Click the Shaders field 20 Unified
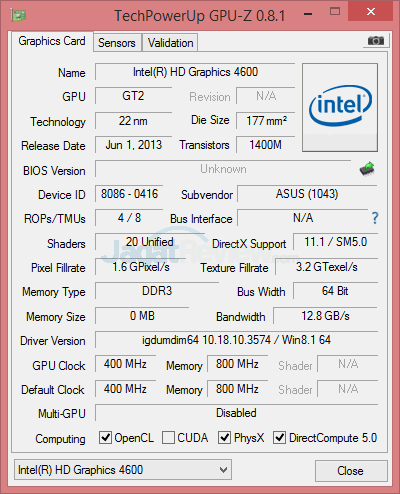This screenshot has width=400, height=494. click(x=149, y=242)
